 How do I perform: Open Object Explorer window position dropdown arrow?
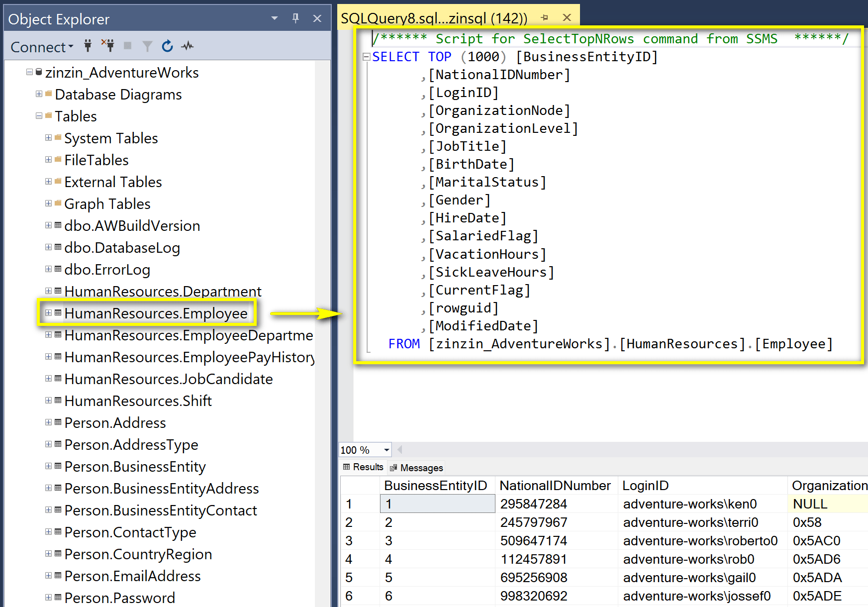[274, 18]
